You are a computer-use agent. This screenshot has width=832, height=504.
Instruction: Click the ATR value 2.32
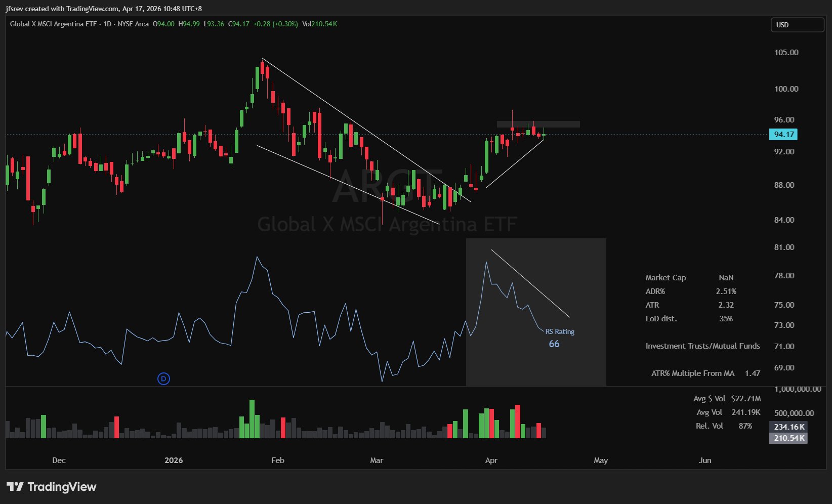(726, 305)
